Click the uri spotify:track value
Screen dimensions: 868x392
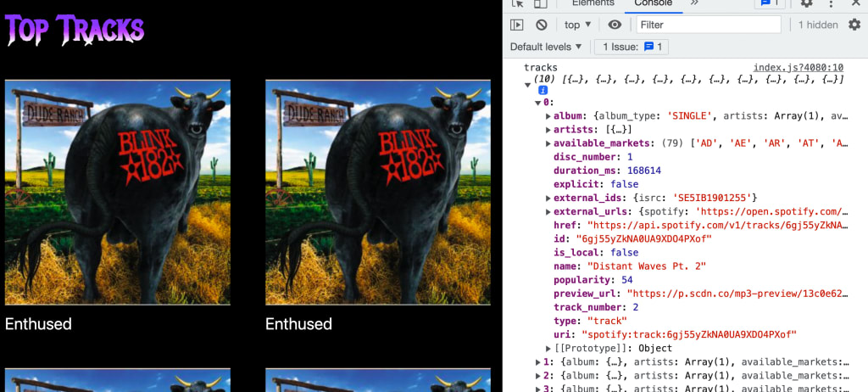[x=688, y=334]
